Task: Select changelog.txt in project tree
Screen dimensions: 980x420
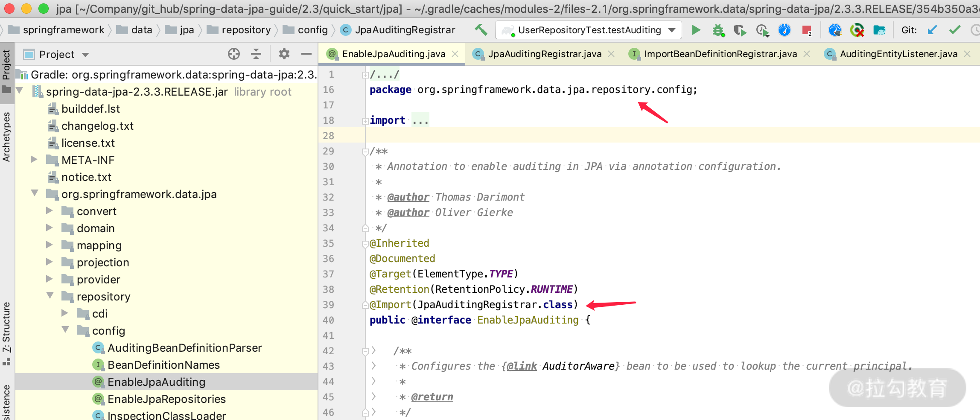Action: pos(97,126)
